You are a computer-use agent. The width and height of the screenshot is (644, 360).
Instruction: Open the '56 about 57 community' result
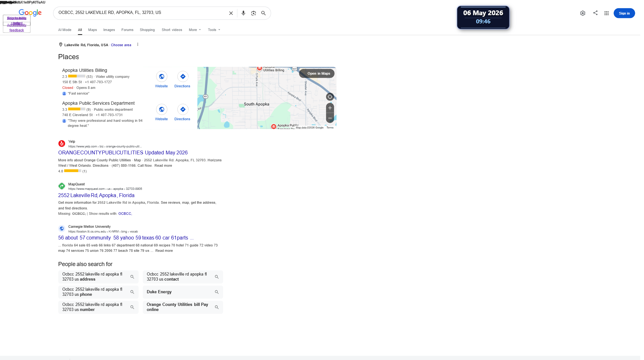(126, 238)
